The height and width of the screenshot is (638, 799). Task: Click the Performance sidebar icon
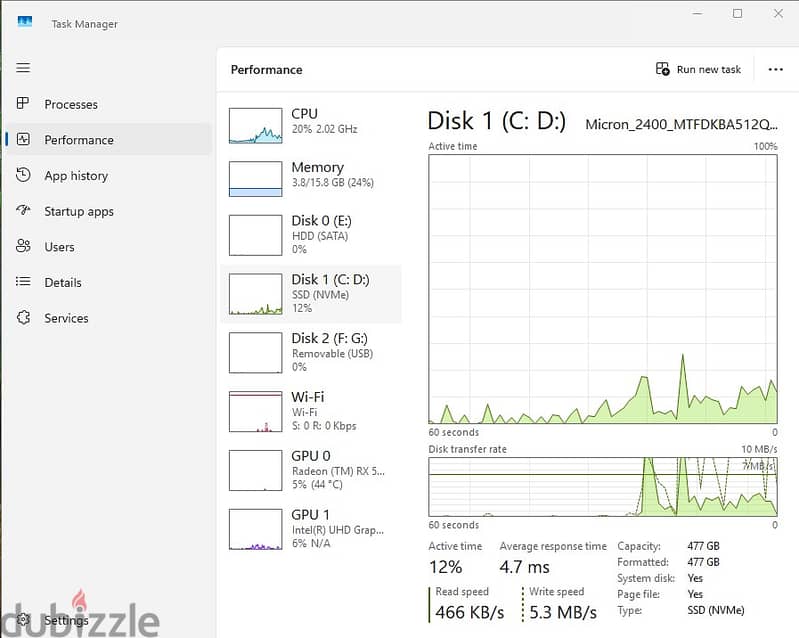(x=23, y=139)
